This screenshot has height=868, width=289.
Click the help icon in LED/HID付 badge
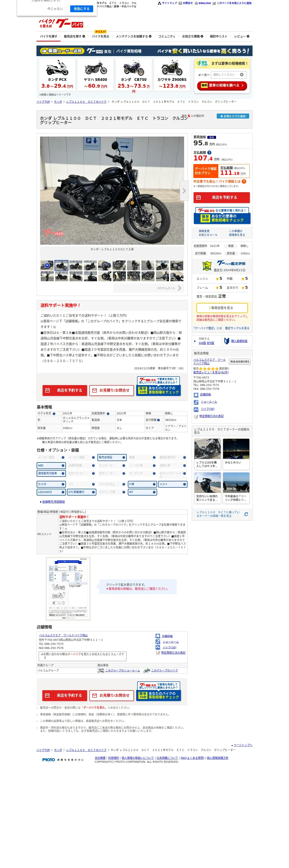pyautogui.click(x=63, y=492)
